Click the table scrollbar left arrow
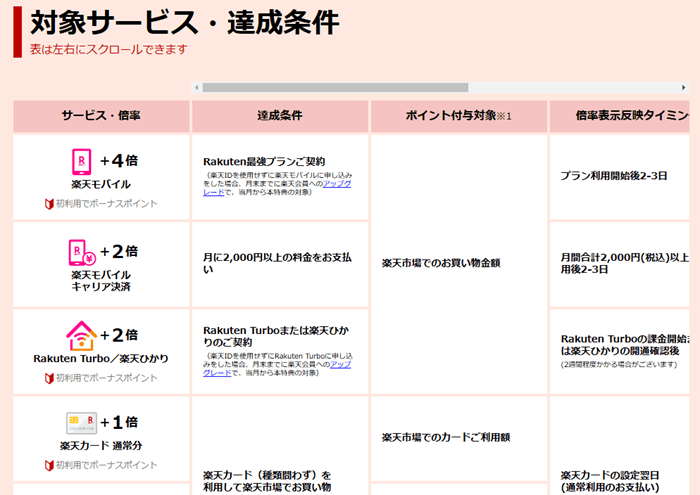Image resolution: width=700 pixels, height=495 pixels. (x=196, y=87)
